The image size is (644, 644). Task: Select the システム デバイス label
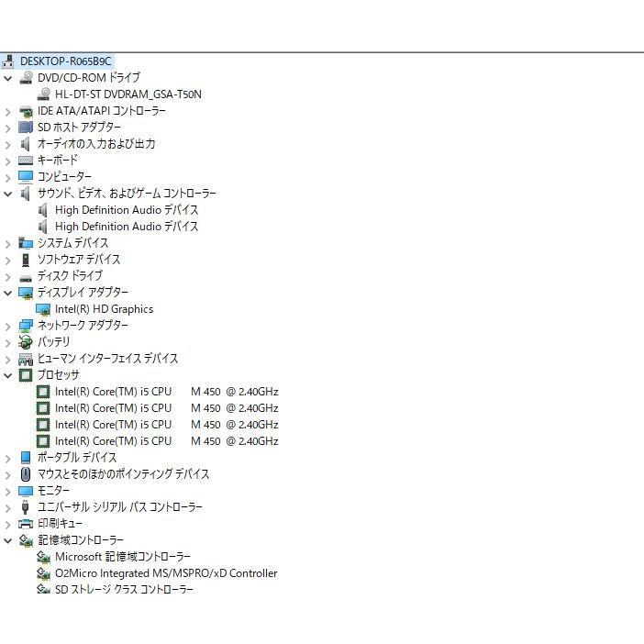pyautogui.click(x=73, y=243)
